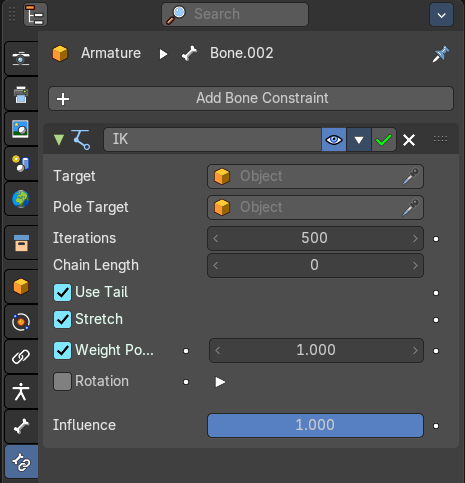Screen dimensions: 465x483
Task: Open the properties editor options dropdown
Action: (x=441, y=15)
